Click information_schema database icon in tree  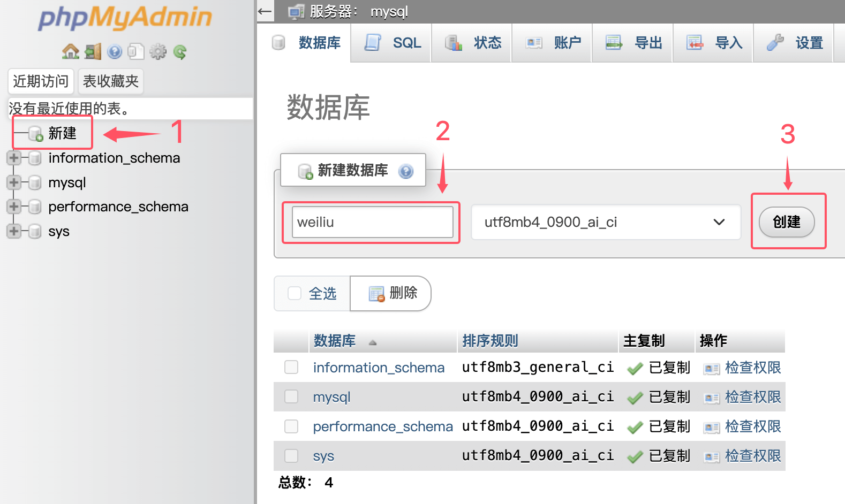coord(35,158)
